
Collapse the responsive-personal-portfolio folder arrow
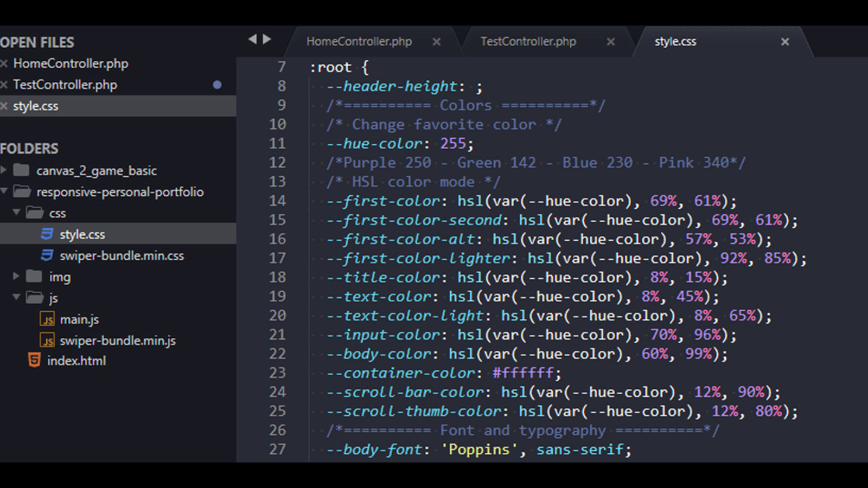point(4,191)
